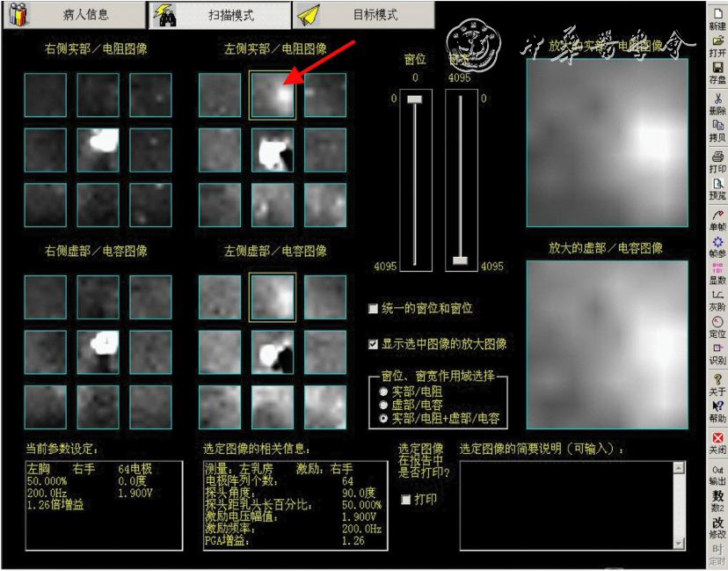Uncheck 显示选中图像的放大图像 checkbox
728x571 pixels.
coord(374,344)
